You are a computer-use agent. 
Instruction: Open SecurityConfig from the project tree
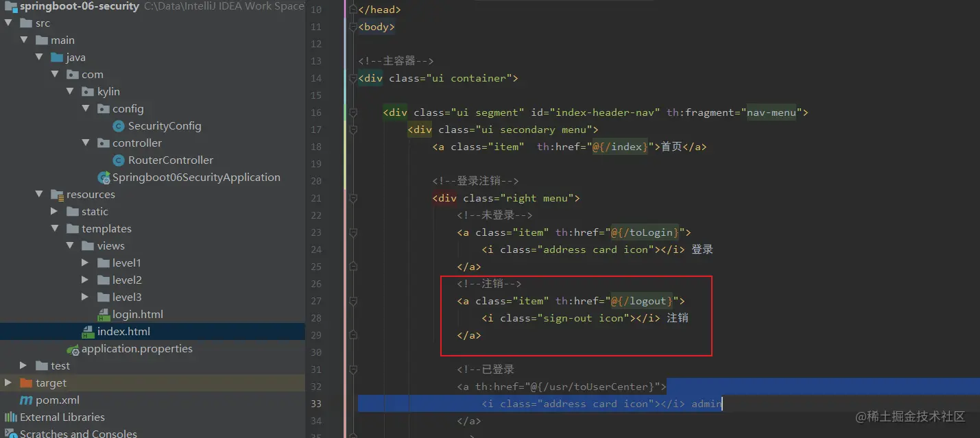click(165, 126)
